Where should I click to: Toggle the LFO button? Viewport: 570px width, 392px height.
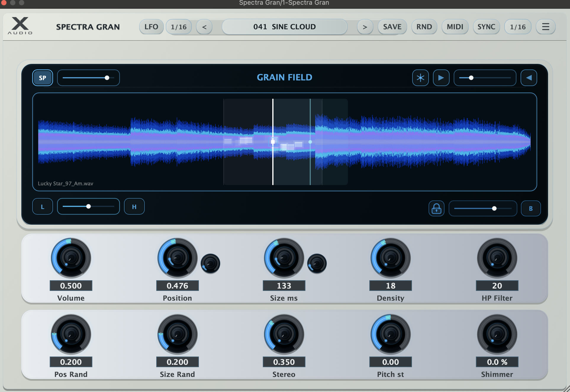pyautogui.click(x=151, y=27)
